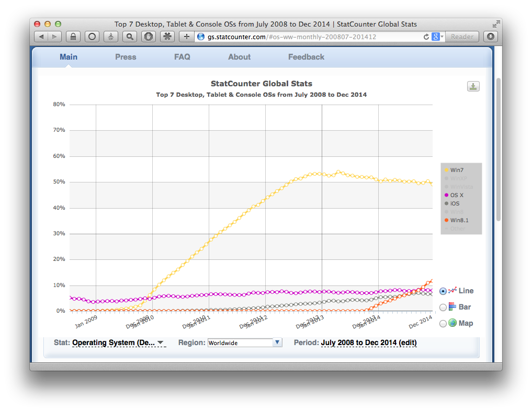Select the Line radio button
Image resolution: width=532 pixels, height=412 pixels.
pos(443,291)
